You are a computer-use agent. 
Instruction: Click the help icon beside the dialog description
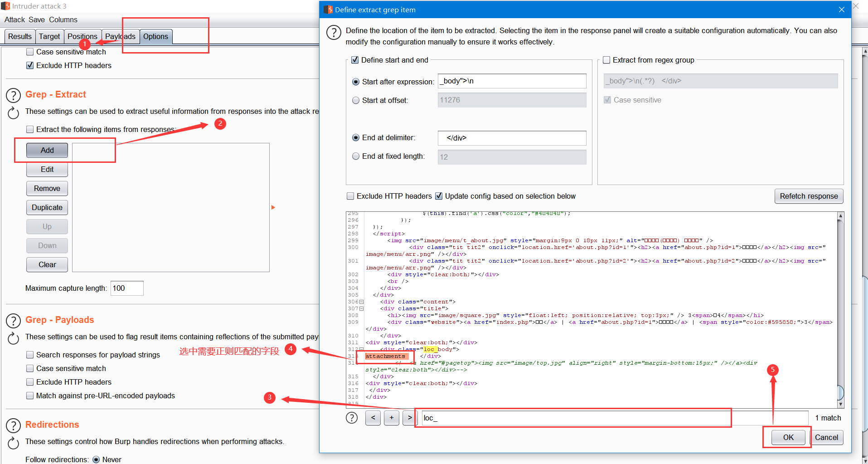[334, 33]
